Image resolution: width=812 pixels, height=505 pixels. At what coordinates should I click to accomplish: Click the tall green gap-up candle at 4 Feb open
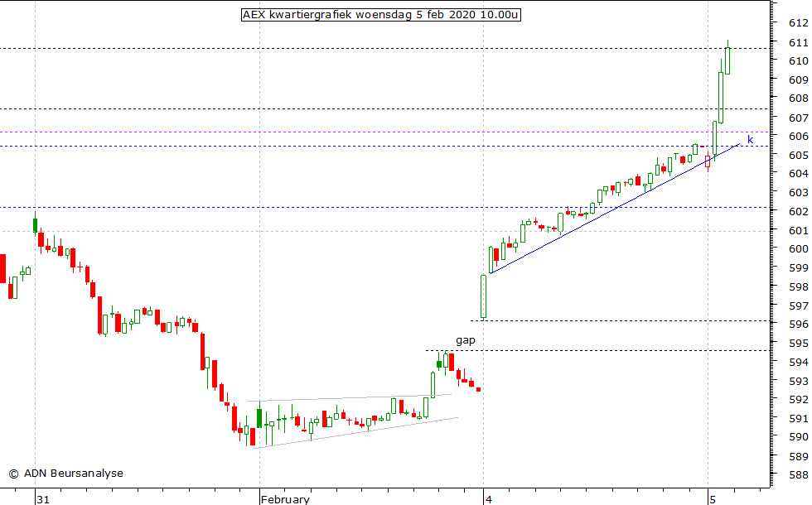coord(483,296)
